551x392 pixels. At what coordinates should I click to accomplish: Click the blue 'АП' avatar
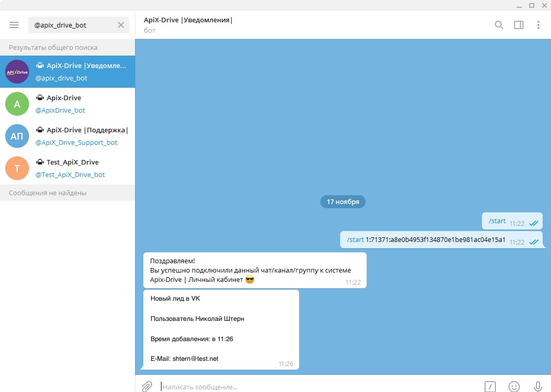pos(17,136)
